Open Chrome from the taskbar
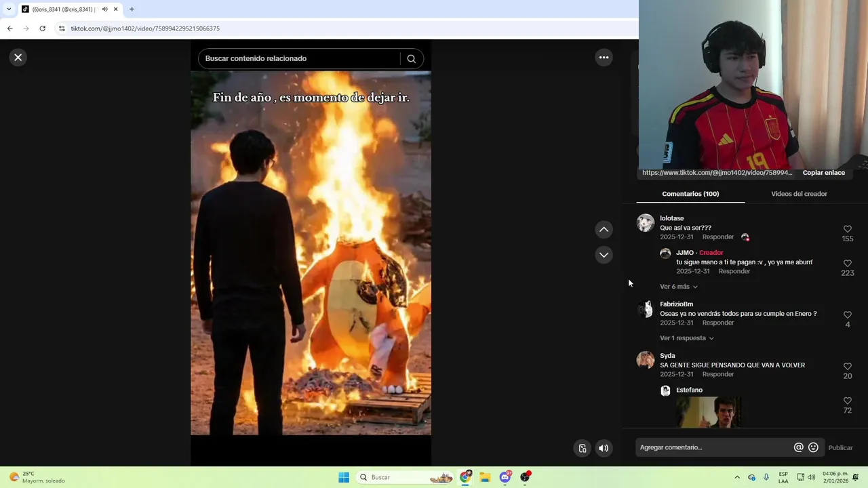868x488 pixels. [465, 477]
